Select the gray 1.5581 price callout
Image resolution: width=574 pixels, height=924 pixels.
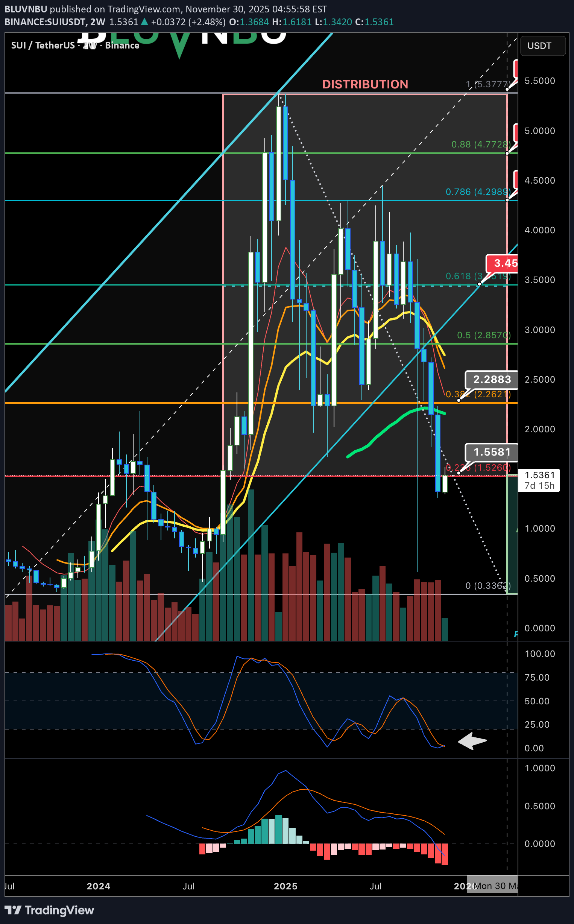click(492, 452)
